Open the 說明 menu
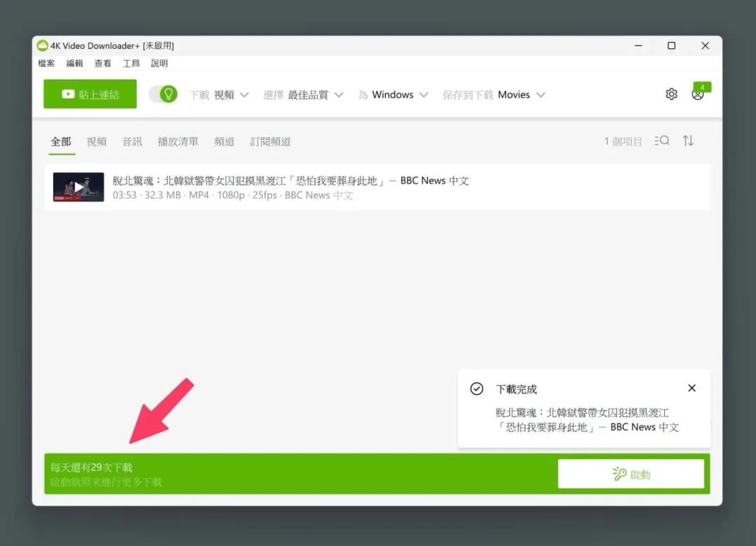 [160, 63]
